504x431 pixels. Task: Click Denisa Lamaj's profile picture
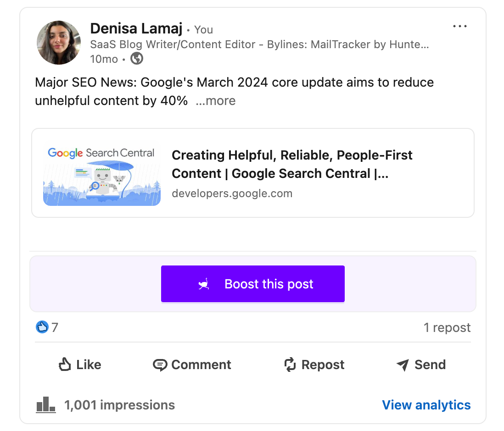[58, 42]
